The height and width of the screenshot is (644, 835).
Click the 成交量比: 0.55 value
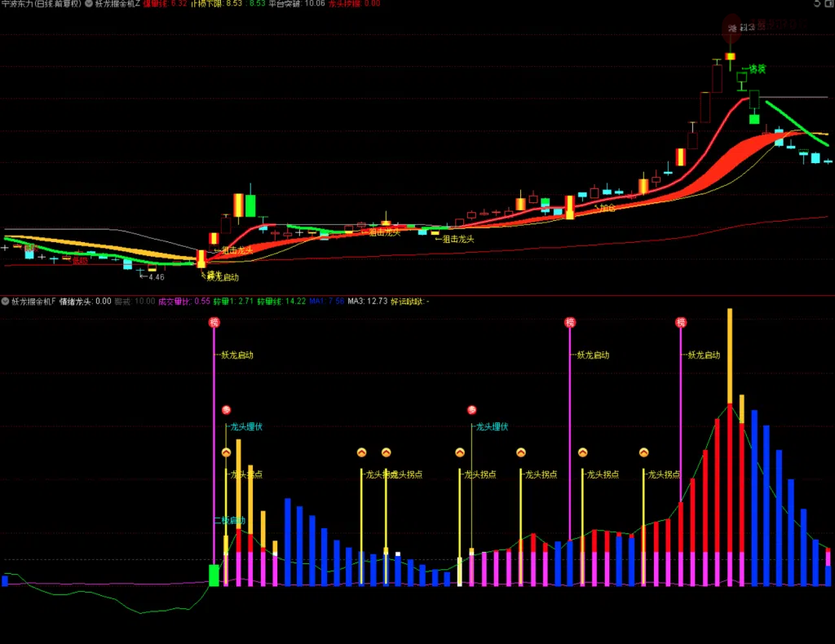tap(183, 302)
